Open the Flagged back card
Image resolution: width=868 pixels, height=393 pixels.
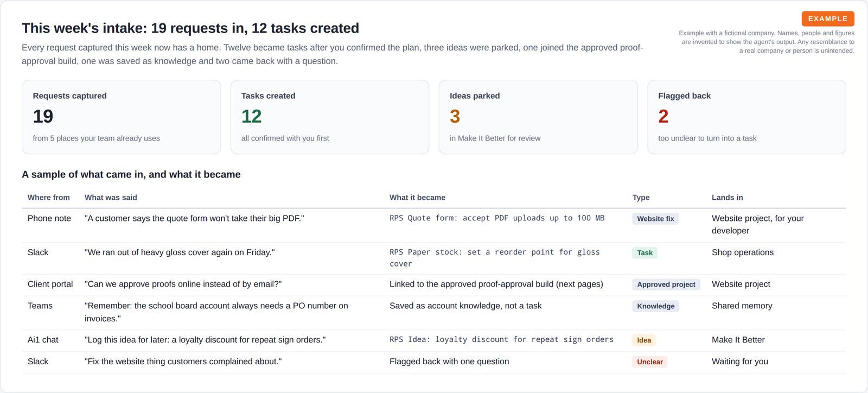(746, 117)
